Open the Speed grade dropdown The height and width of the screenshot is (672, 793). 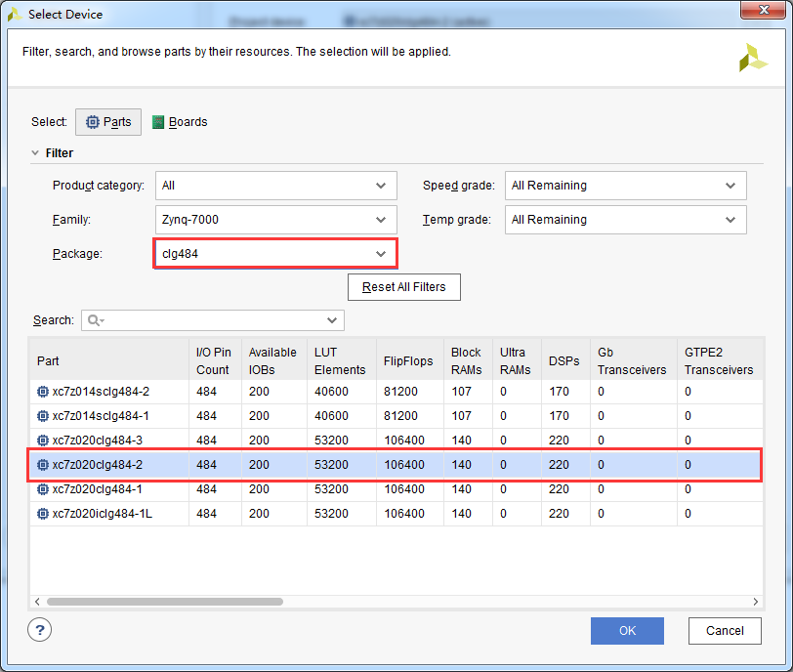click(x=626, y=186)
